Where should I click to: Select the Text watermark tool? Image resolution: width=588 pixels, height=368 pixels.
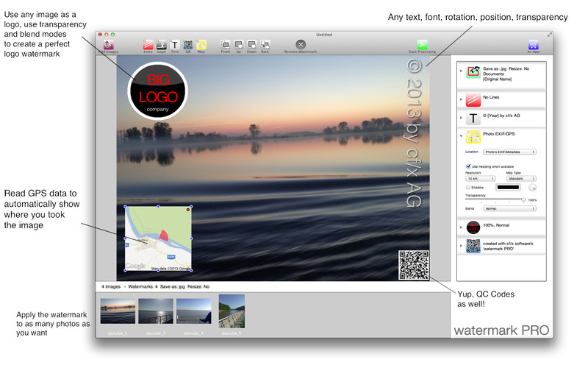(174, 46)
